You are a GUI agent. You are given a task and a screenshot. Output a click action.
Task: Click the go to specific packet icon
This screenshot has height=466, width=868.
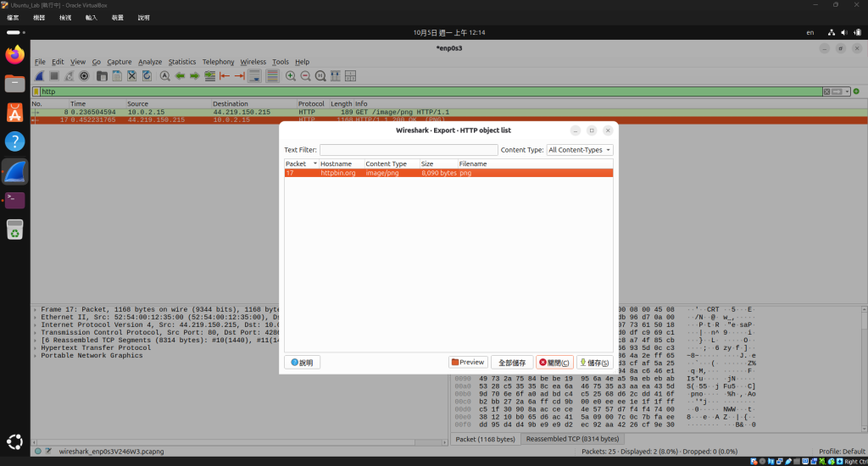coord(210,75)
